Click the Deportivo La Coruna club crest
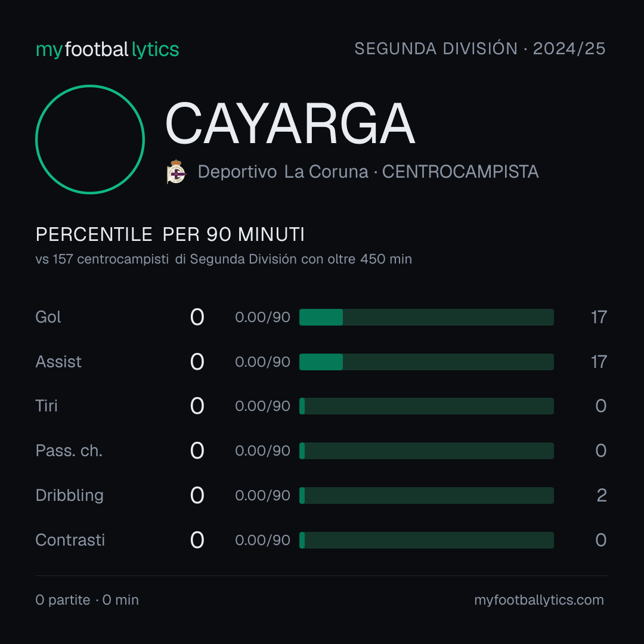This screenshot has height=644, width=644. 177,172
